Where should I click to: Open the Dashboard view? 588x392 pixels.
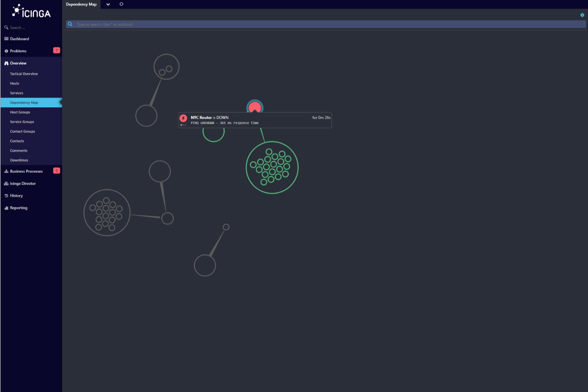[x=20, y=39]
